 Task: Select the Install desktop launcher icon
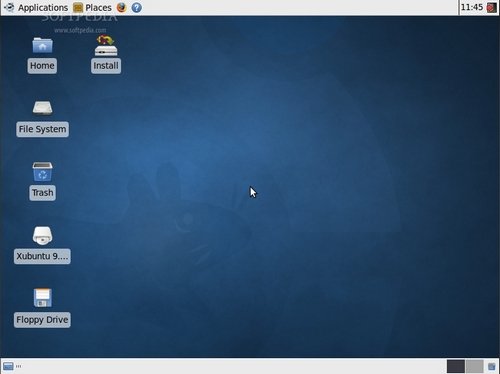(x=106, y=45)
